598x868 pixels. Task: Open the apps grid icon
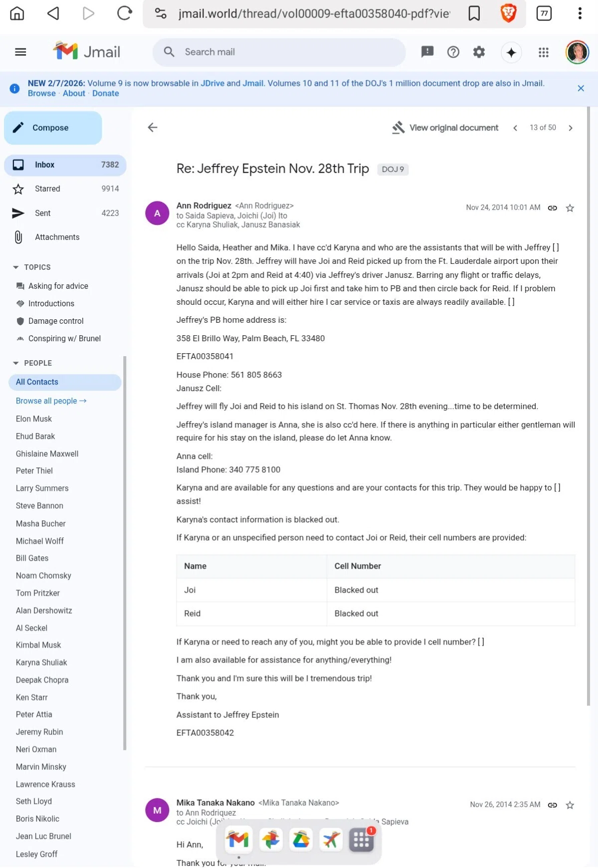543,52
